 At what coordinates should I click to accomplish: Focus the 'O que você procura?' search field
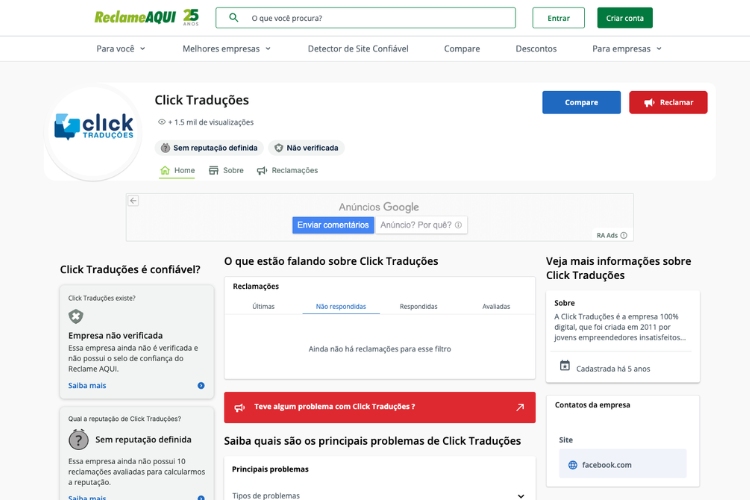(365, 18)
